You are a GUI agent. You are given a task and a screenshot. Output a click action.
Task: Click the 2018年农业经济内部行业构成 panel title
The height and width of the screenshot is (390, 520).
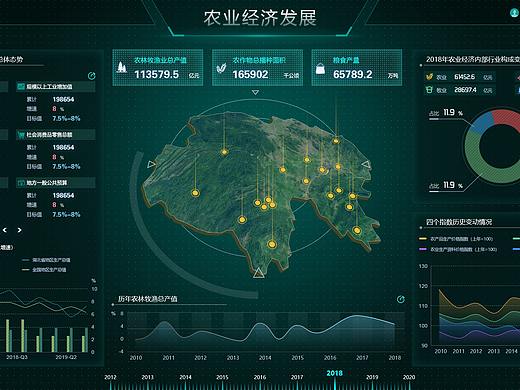click(x=473, y=59)
